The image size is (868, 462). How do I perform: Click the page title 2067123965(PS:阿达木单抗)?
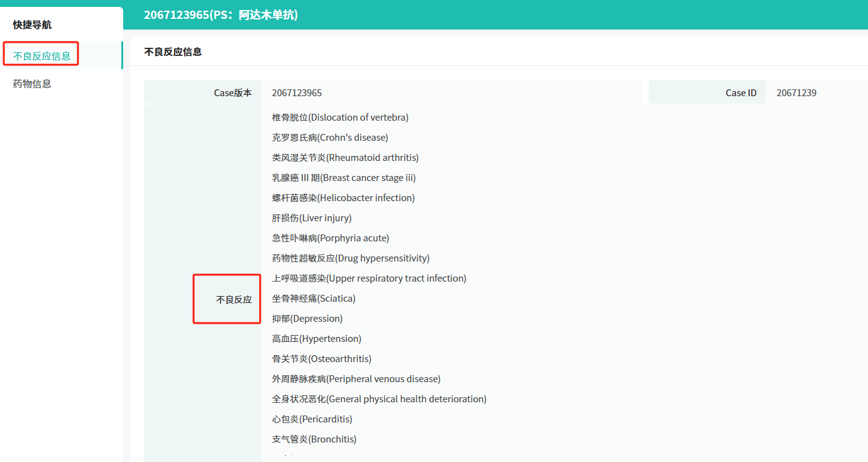(x=221, y=14)
